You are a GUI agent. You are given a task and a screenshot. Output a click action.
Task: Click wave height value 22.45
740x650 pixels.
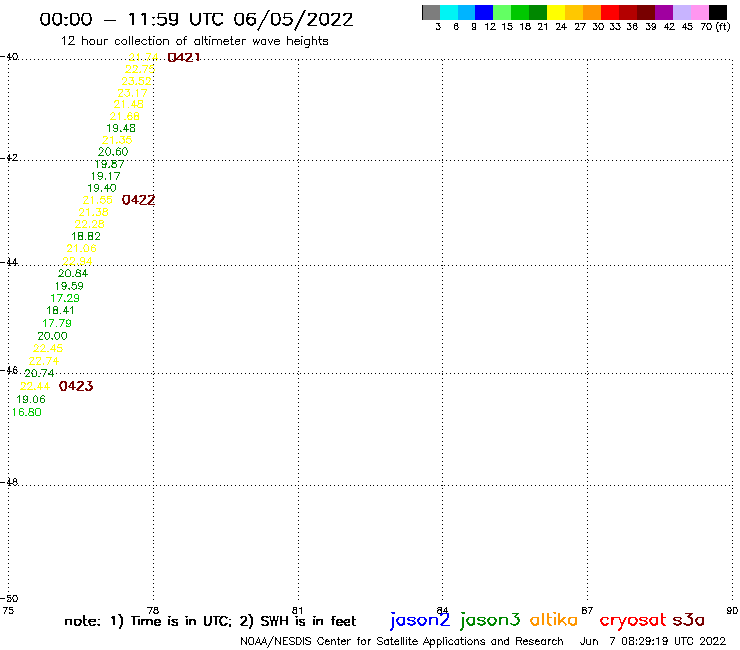tap(48, 348)
